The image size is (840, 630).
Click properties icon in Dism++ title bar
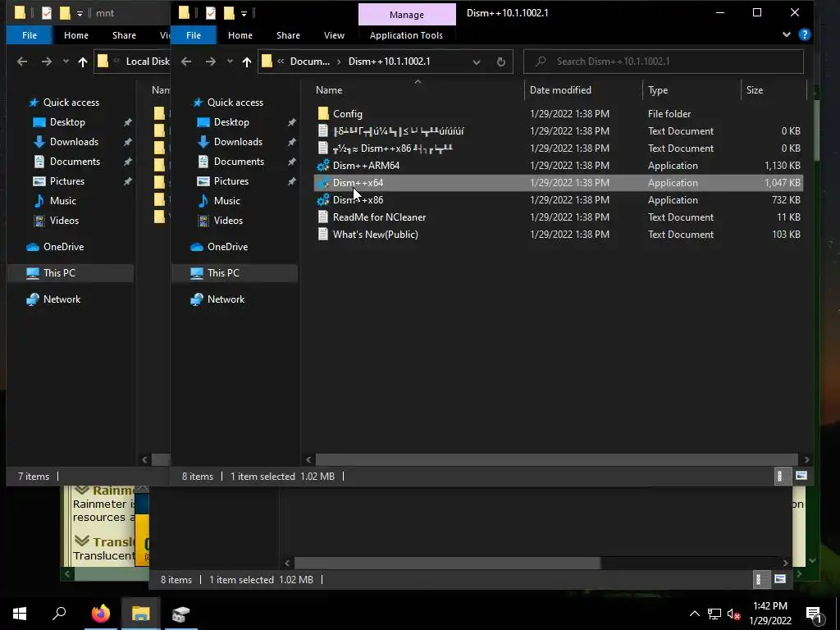[211, 13]
